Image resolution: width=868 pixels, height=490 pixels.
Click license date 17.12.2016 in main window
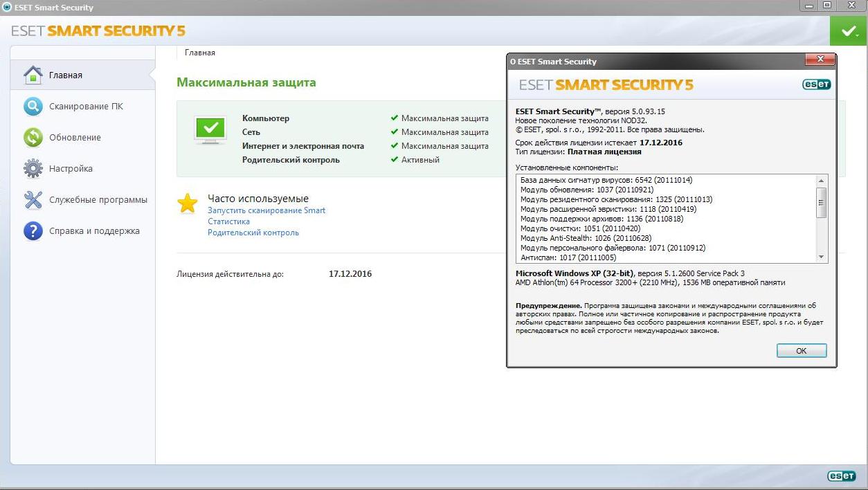click(350, 274)
